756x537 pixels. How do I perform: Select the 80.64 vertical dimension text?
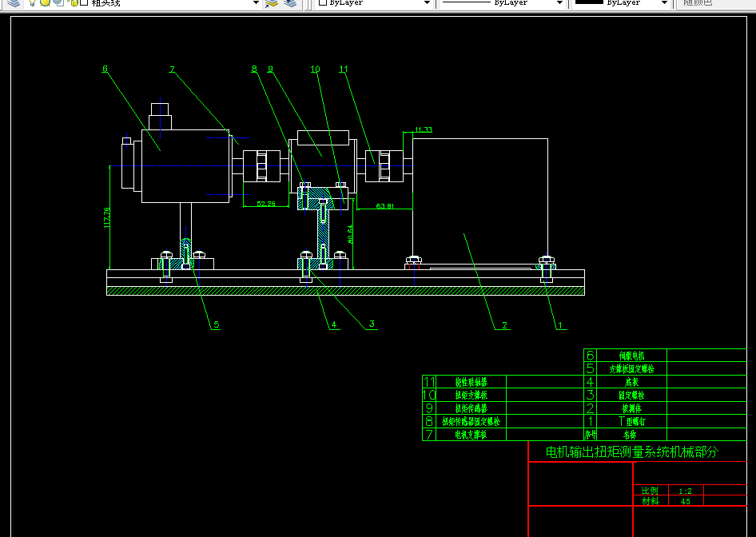coord(350,234)
